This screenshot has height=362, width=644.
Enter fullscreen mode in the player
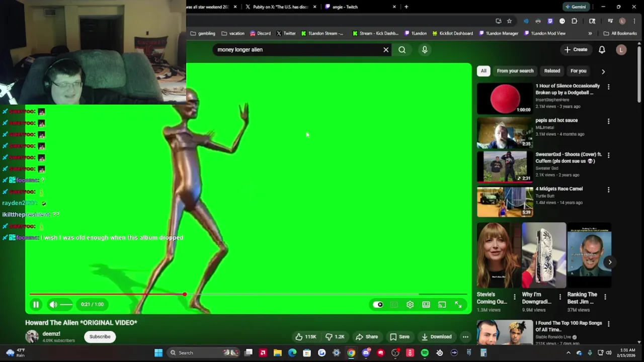458,304
